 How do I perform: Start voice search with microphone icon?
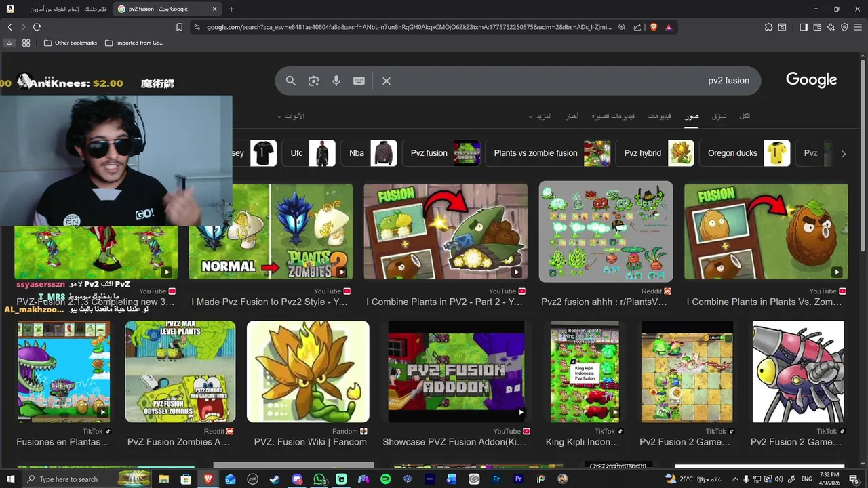(336, 81)
